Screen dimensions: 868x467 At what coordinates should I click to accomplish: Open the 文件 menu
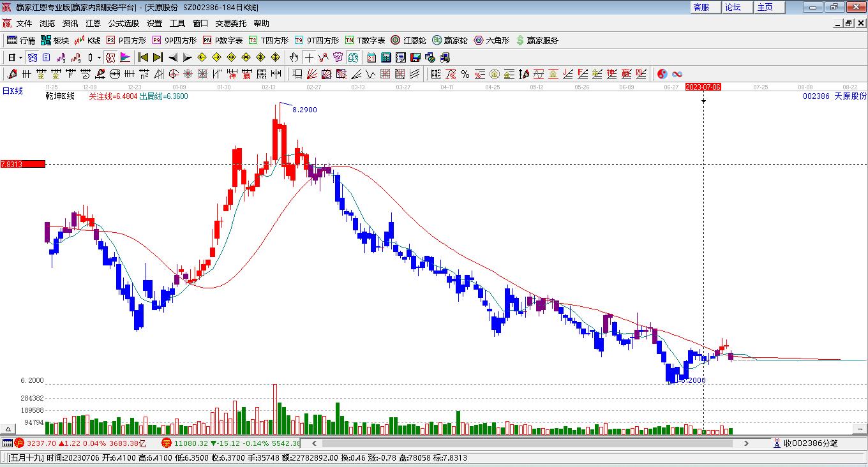coord(24,24)
